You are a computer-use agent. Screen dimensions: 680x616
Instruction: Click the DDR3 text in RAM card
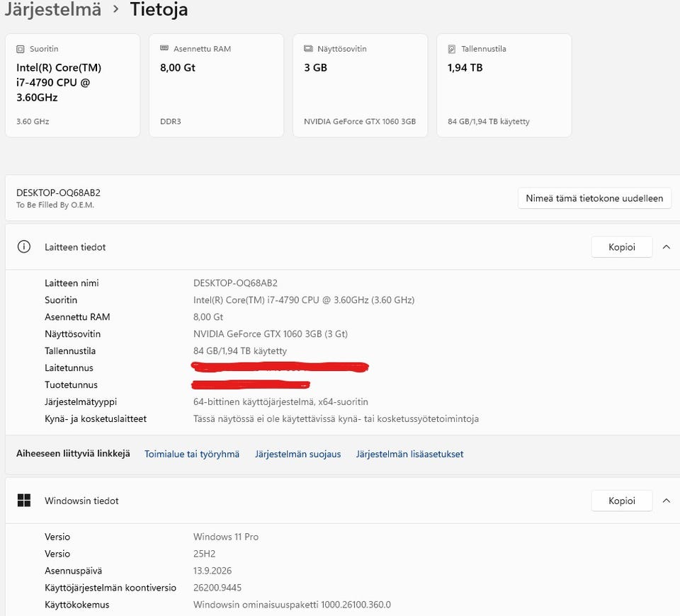coord(171,121)
